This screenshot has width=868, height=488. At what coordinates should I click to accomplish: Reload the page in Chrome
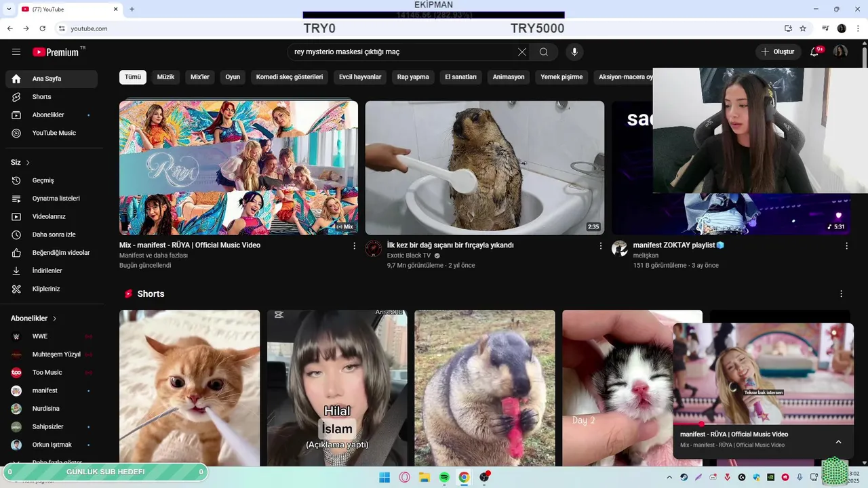click(43, 28)
